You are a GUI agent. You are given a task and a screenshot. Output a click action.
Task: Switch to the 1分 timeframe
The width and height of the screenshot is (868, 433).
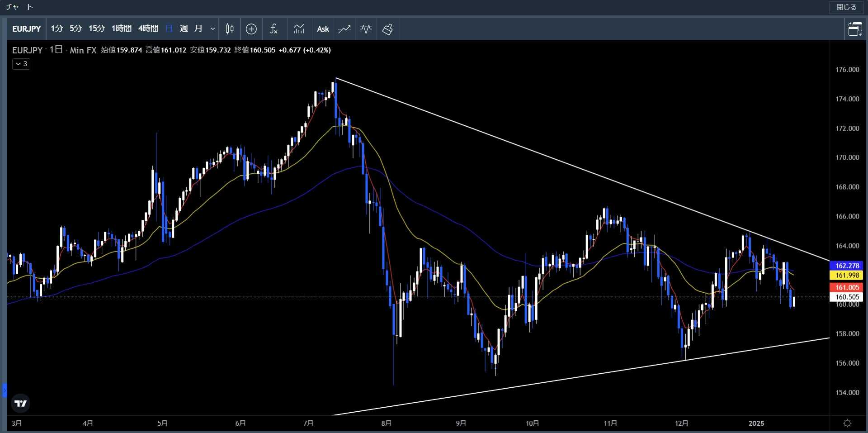(57, 29)
